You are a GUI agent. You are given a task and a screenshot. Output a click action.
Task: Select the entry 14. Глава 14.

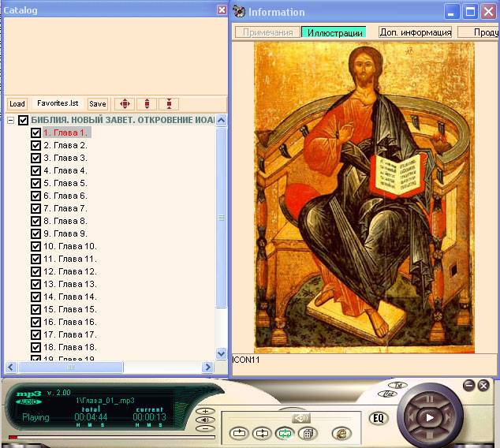[70, 297]
